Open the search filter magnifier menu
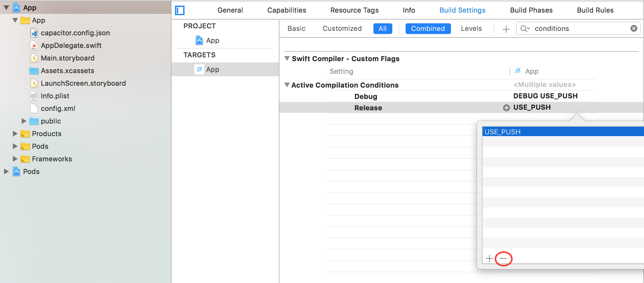 [525, 29]
